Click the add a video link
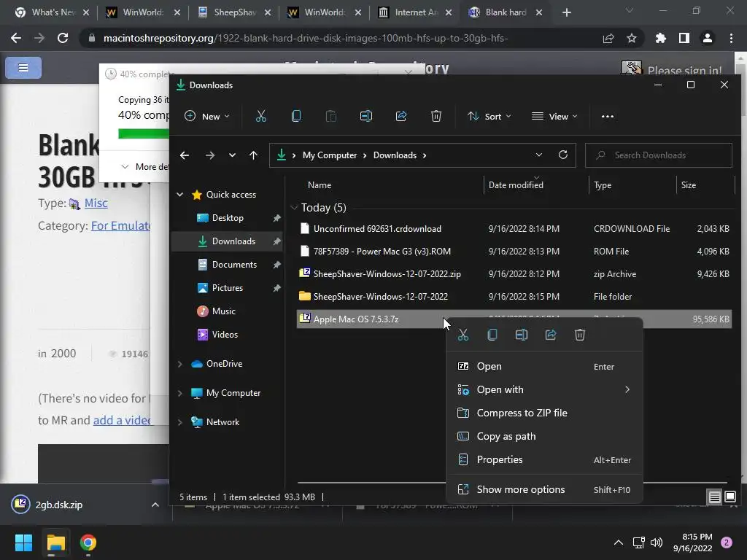 [x=122, y=421]
